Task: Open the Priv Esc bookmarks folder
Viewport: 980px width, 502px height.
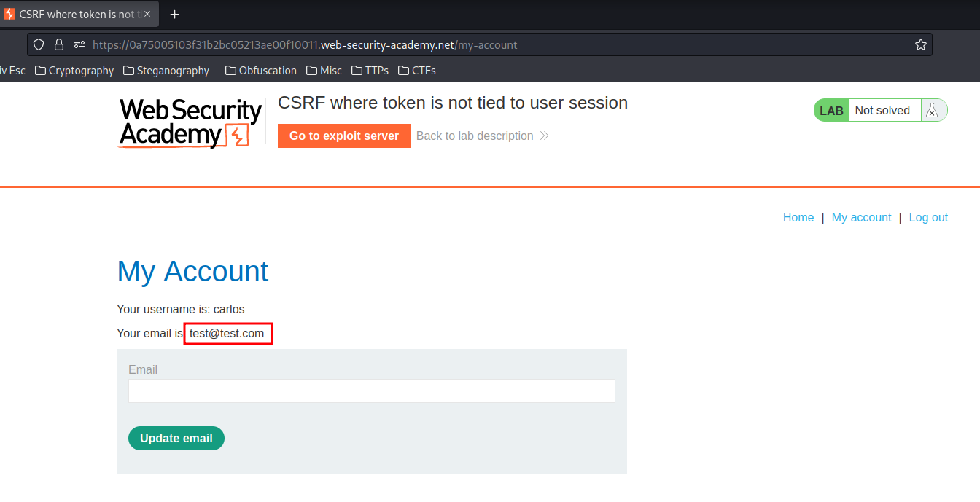Action: tap(12, 71)
